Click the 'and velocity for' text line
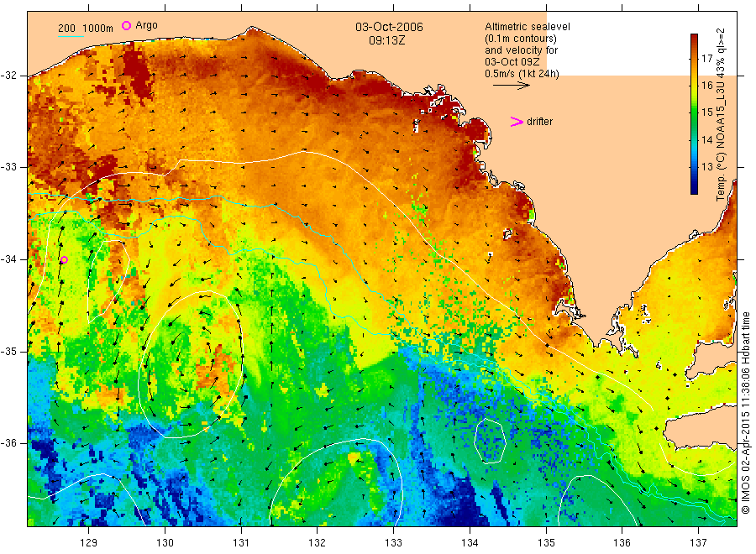The width and height of the screenshot is (756, 554). (521, 50)
